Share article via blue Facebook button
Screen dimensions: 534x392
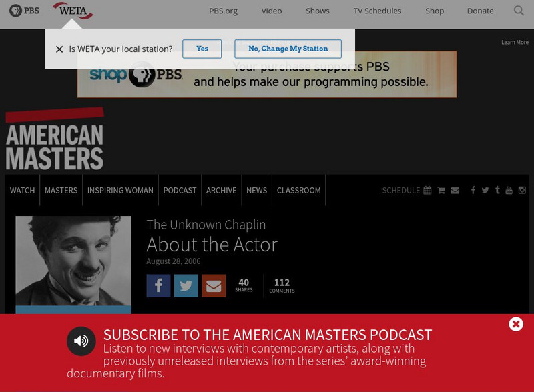[x=158, y=286]
